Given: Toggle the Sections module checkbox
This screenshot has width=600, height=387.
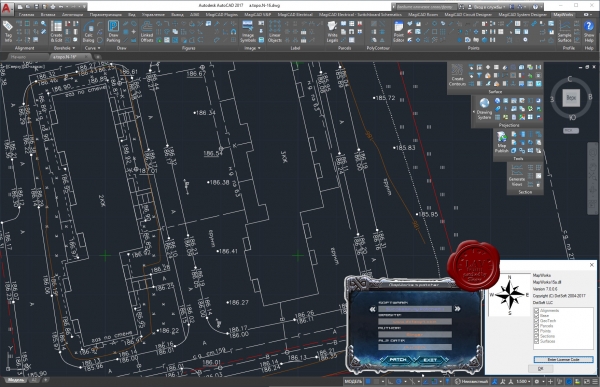Looking at the screenshot, I should pyautogui.click(x=536, y=336).
